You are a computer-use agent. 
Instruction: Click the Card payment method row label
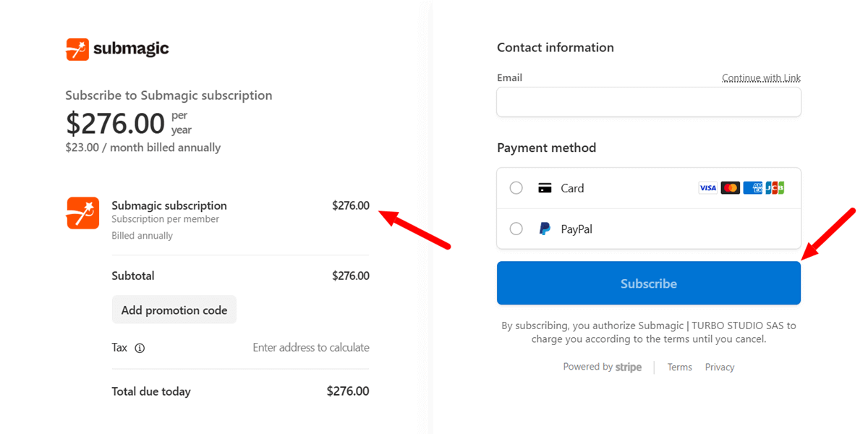click(571, 188)
